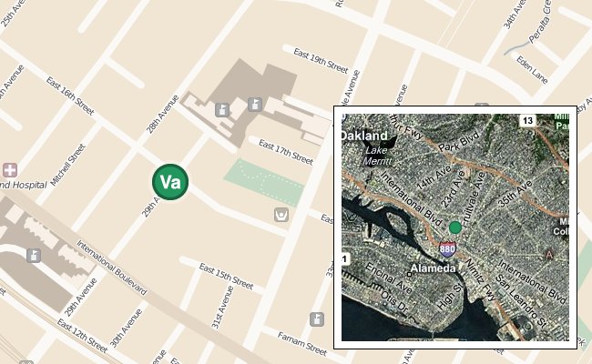The width and height of the screenshot is (592, 364).
Task: Select the leftmost school flag icon by 28th Avenue
Action: point(222,110)
